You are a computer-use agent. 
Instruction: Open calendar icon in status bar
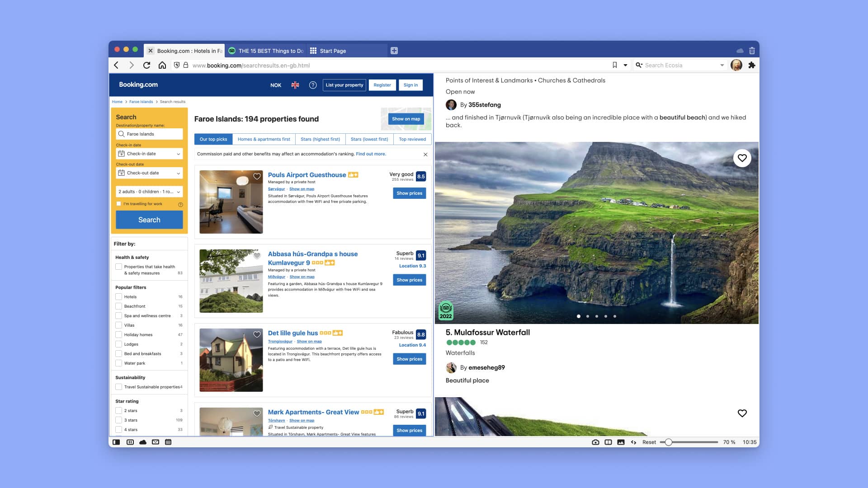point(168,442)
